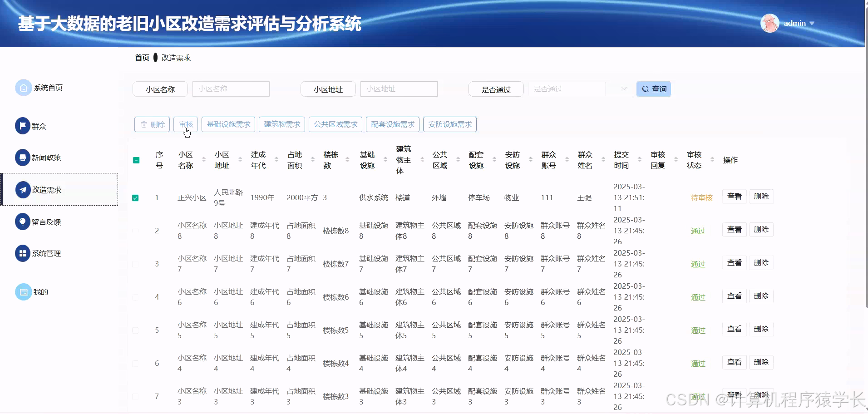Check the checkbox for row 3
Screen dimensions: 868x414
136,263
